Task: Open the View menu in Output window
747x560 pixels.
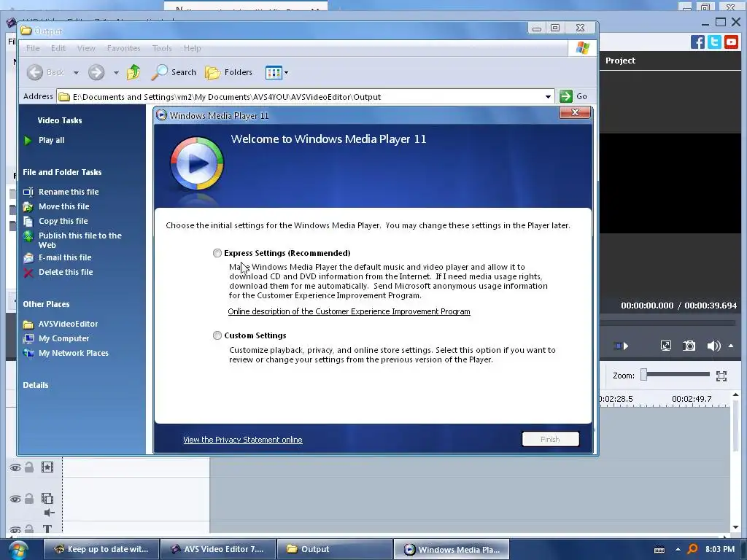Action: point(86,48)
